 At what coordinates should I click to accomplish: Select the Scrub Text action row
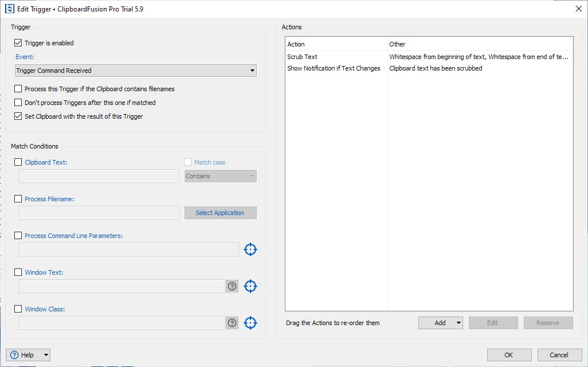[x=303, y=57]
